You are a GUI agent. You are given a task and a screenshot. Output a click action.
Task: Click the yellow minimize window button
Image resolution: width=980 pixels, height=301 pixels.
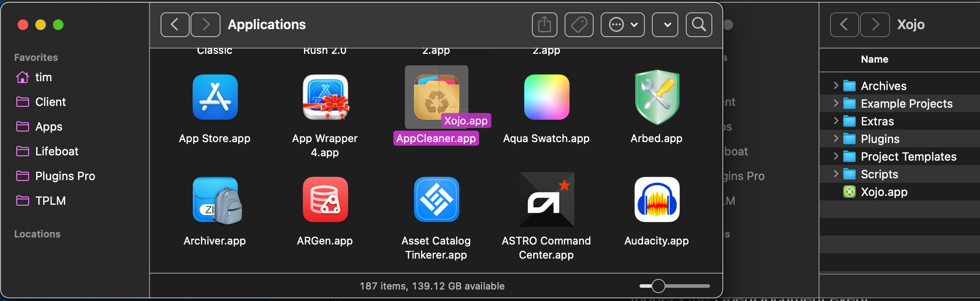coord(41,25)
